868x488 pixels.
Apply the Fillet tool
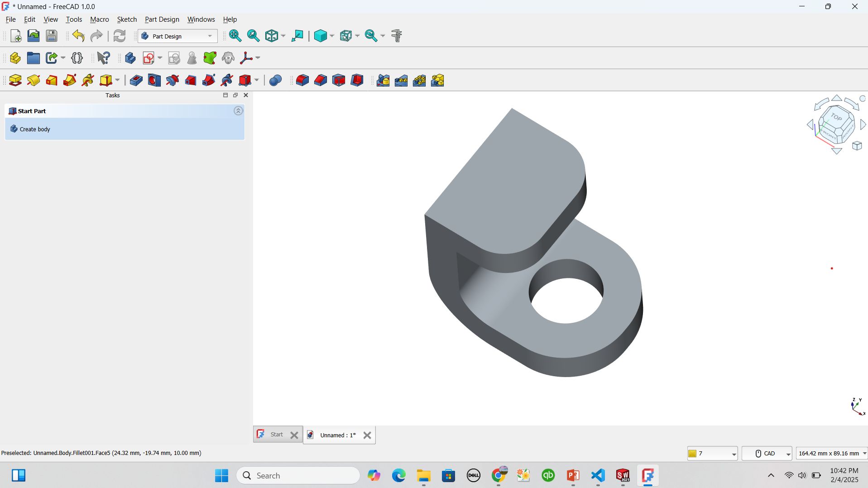(302, 81)
